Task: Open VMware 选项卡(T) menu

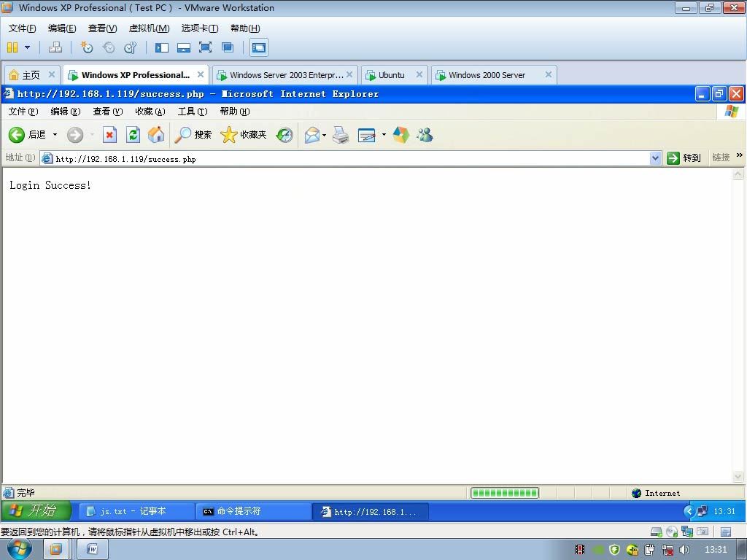Action: click(200, 28)
